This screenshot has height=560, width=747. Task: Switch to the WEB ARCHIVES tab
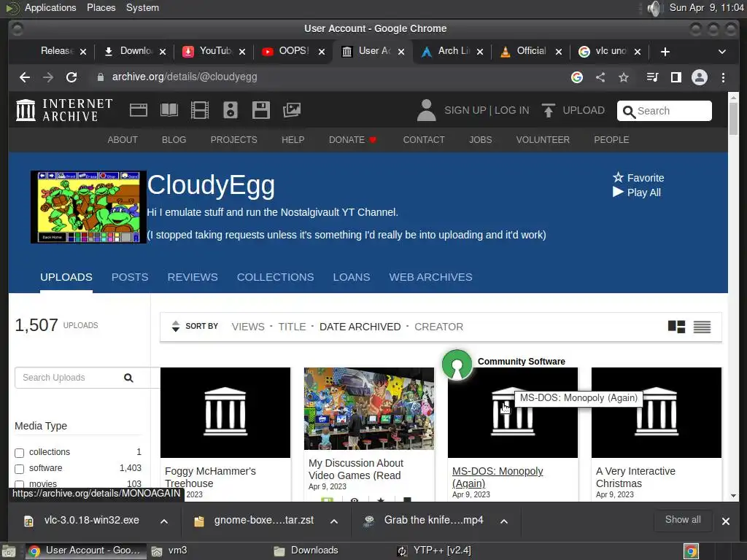tap(430, 277)
